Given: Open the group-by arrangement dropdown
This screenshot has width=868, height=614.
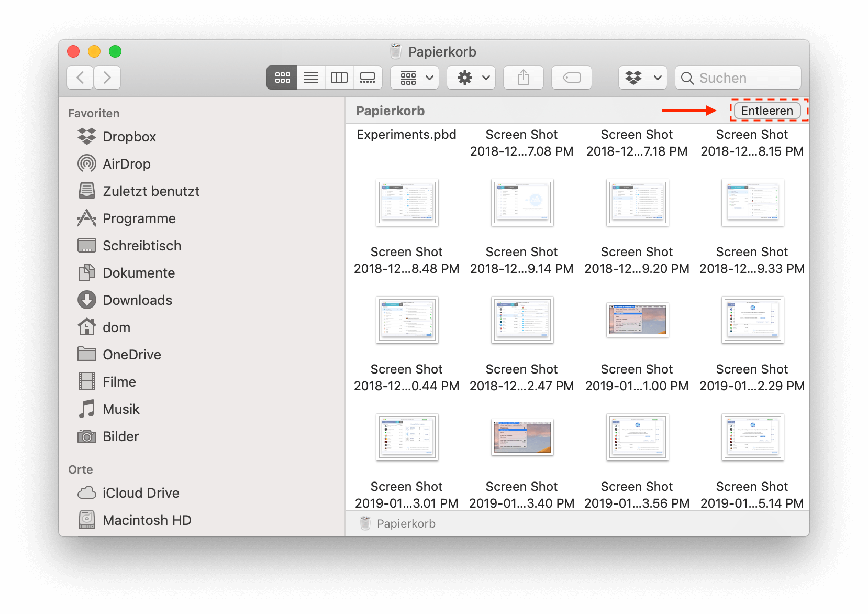Looking at the screenshot, I should pos(415,78).
